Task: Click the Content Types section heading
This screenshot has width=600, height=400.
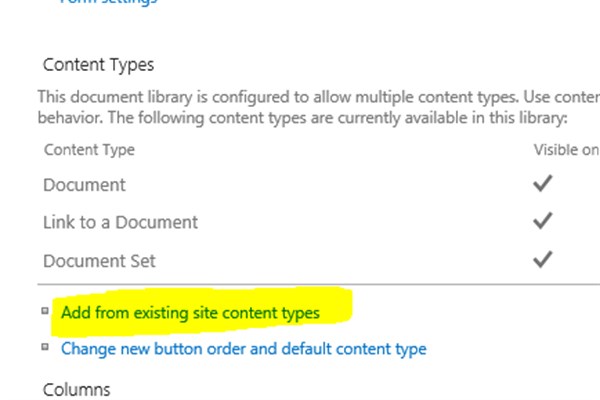Action: click(x=98, y=65)
